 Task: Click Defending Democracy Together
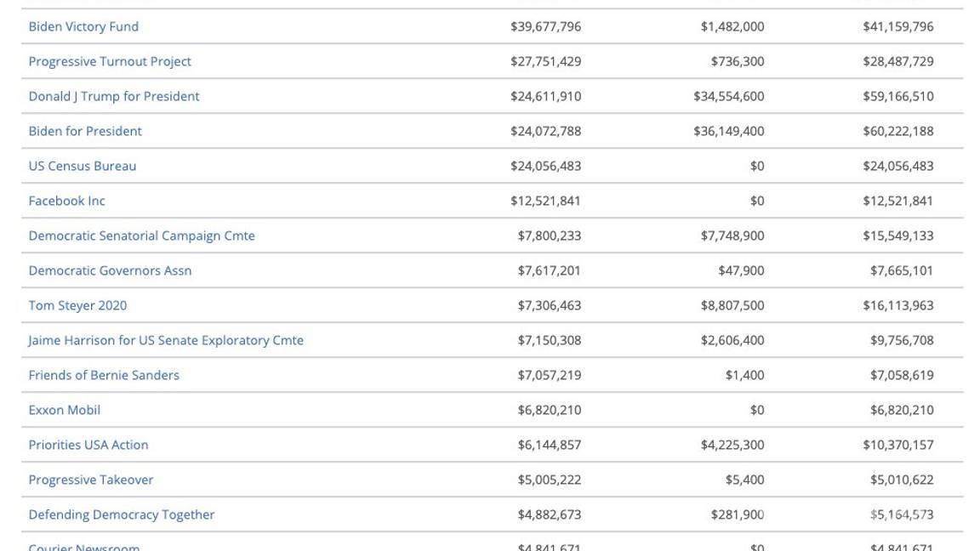coord(121,514)
